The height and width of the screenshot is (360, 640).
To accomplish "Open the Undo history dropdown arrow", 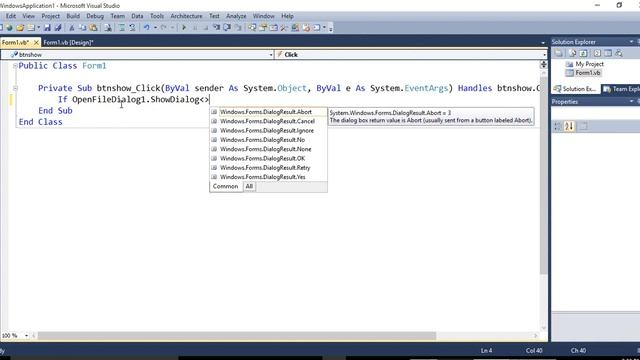I will pyautogui.click(x=155, y=28).
